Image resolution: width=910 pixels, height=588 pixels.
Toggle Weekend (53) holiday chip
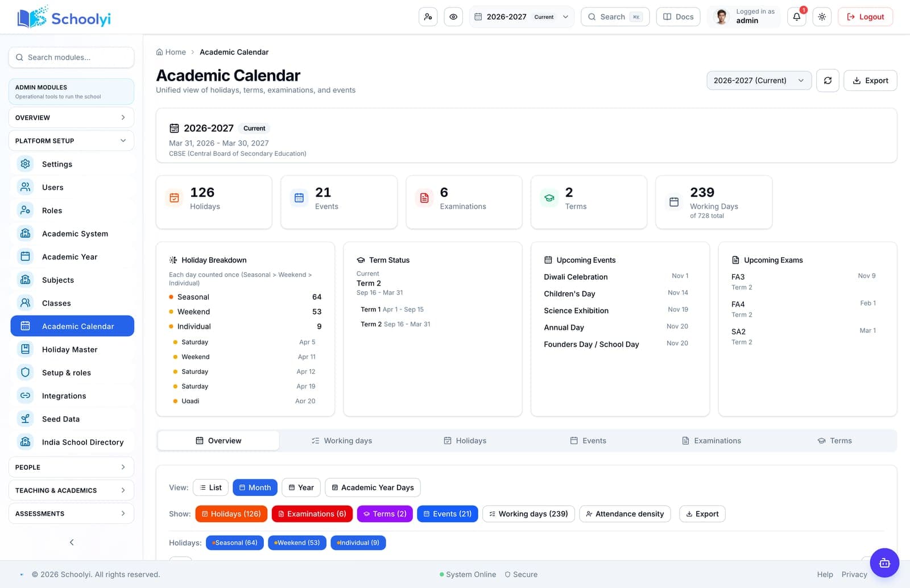pyautogui.click(x=297, y=543)
